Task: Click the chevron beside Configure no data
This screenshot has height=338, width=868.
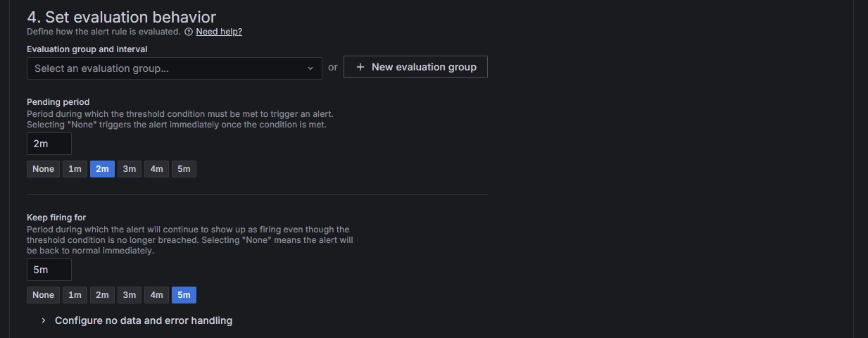Action: point(44,320)
